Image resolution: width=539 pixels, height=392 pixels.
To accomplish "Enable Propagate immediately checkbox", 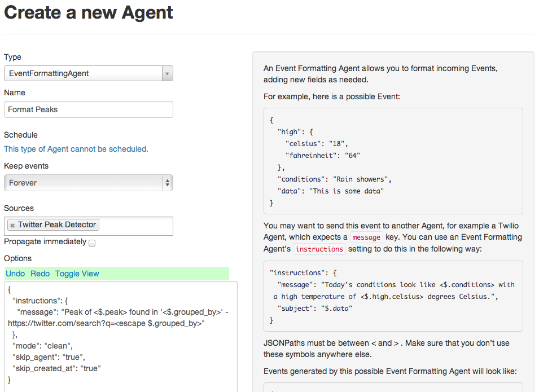I will coord(92,243).
